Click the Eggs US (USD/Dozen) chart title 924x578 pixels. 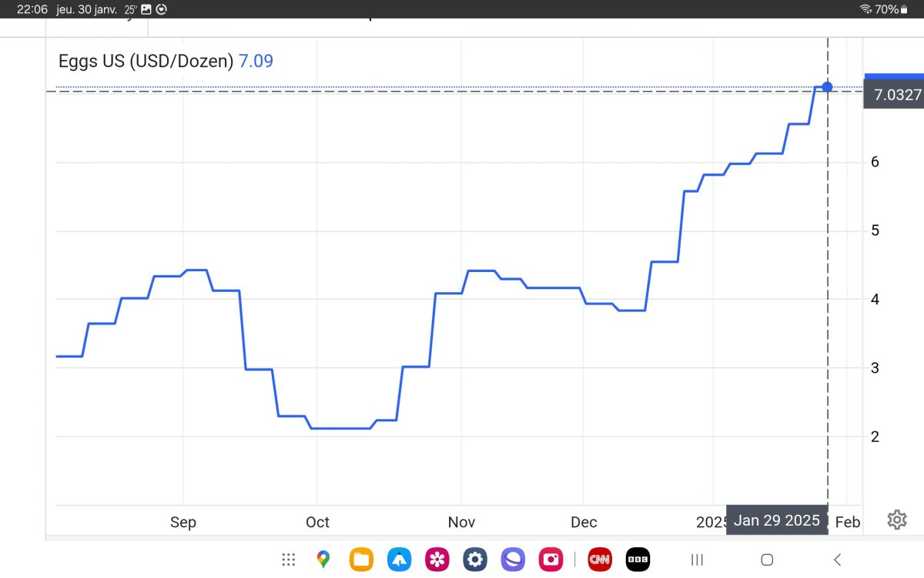146,61
